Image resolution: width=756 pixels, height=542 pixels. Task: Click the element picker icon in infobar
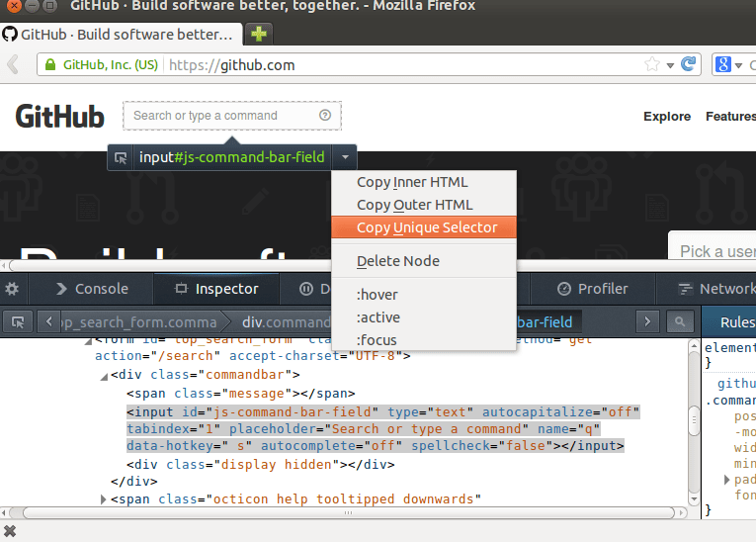[121, 158]
